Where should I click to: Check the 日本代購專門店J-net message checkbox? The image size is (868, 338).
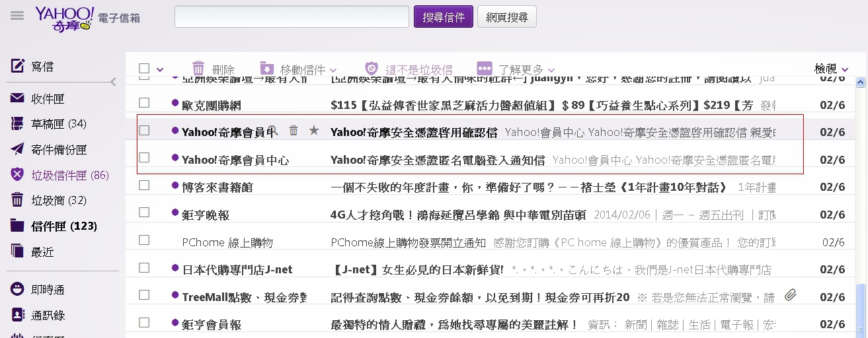pyautogui.click(x=144, y=268)
